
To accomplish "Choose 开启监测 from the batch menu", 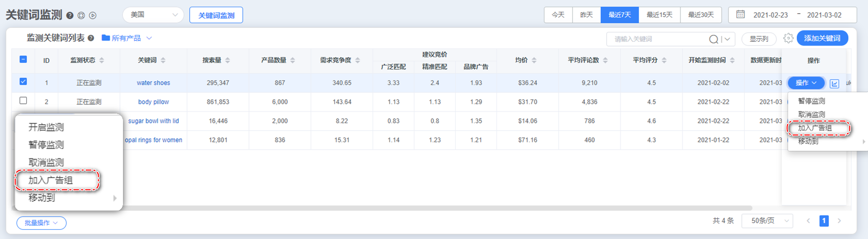I will [46, 127].
